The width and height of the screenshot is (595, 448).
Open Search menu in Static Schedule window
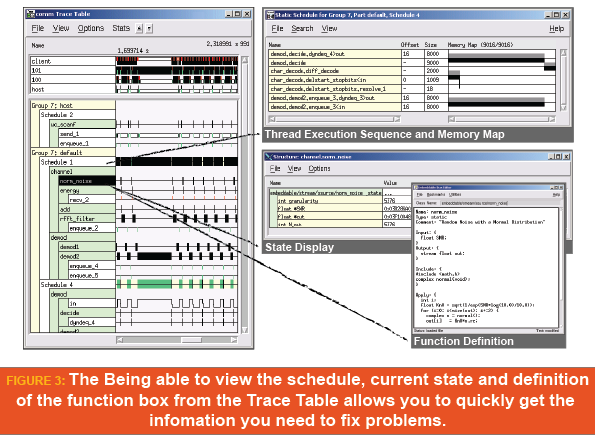click(302, 28)
